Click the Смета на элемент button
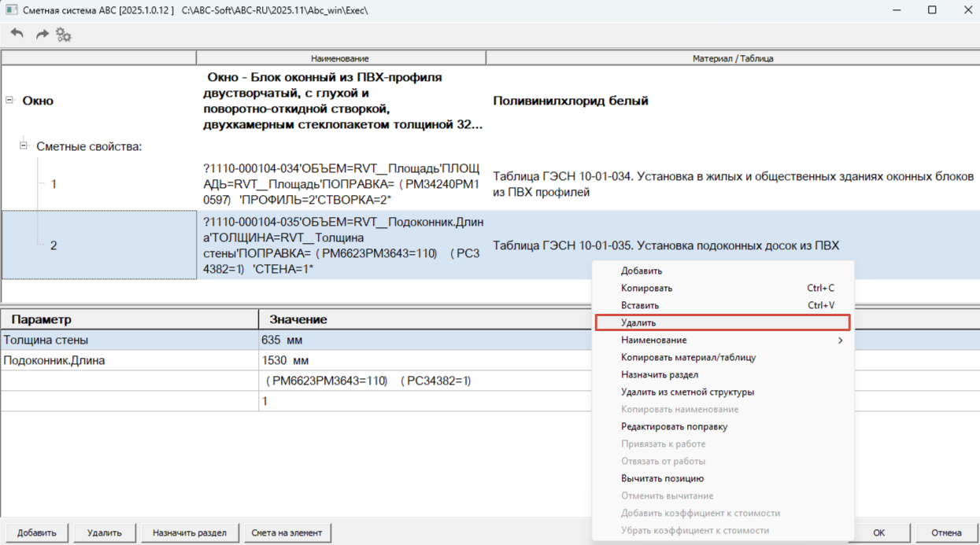Image resolution: width=980 pixels, height=545 pixels. pyautogui.click(x=287, y=532)
